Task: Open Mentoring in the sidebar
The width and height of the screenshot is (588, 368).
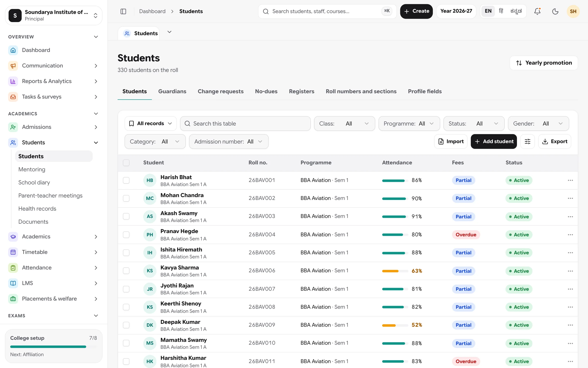Action: (32, 169)
